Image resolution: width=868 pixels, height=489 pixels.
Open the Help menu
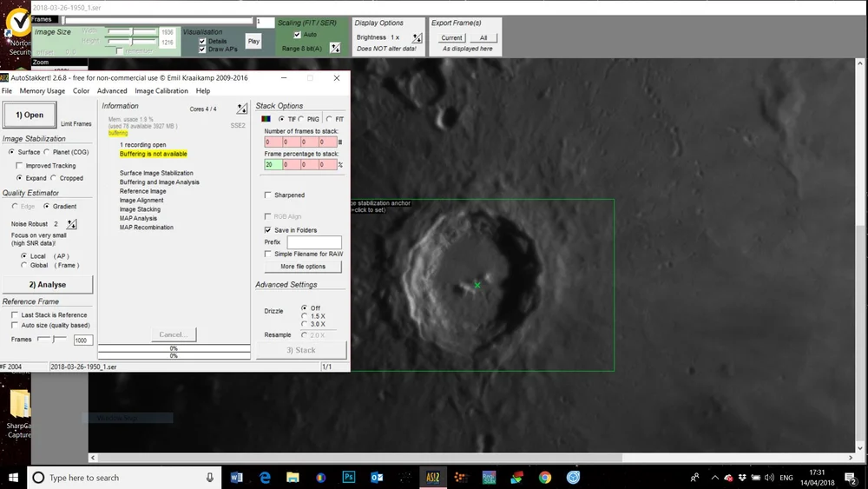tap(203, 91)
